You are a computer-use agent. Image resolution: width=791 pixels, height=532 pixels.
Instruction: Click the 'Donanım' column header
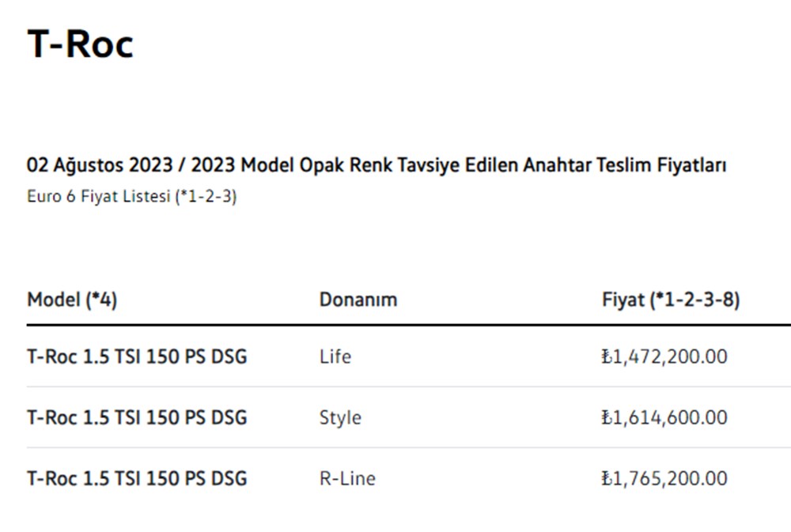358,300
